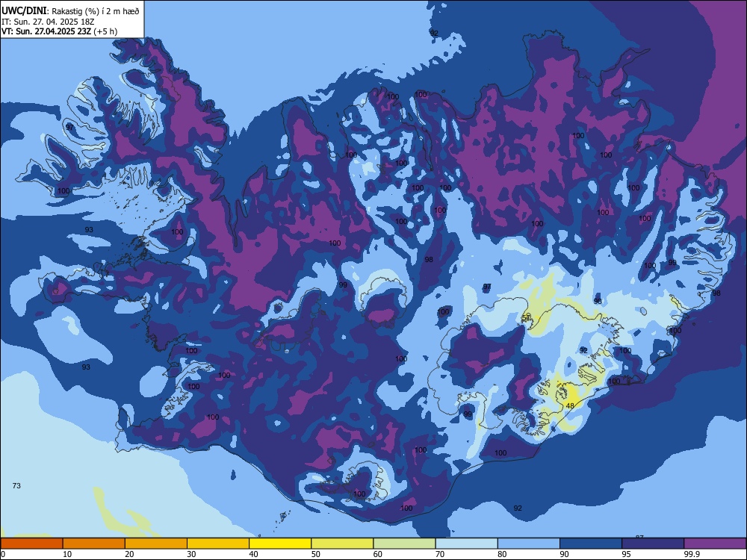Select the pale yellow 50–60 legend swatch
Screen dimensions: 747x560
pos(343,544)
